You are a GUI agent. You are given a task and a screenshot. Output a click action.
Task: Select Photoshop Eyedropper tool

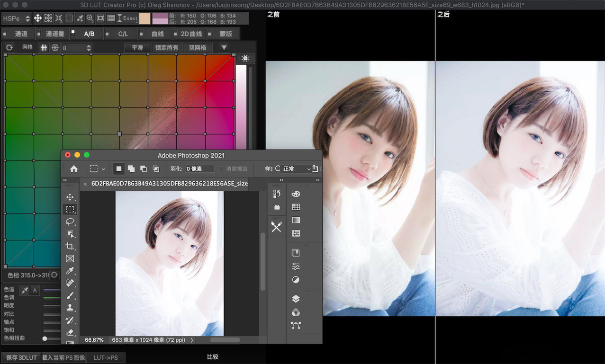pos(70,271)
